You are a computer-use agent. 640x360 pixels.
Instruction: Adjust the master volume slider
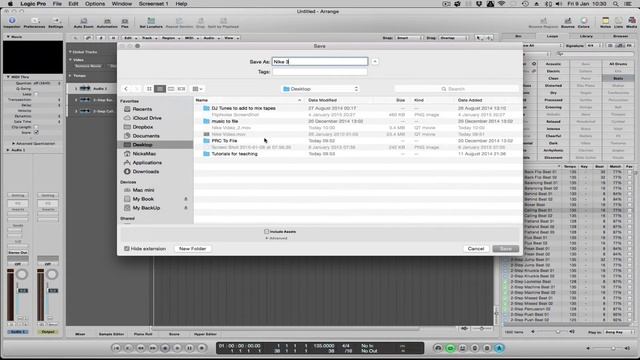click(612, 348)
